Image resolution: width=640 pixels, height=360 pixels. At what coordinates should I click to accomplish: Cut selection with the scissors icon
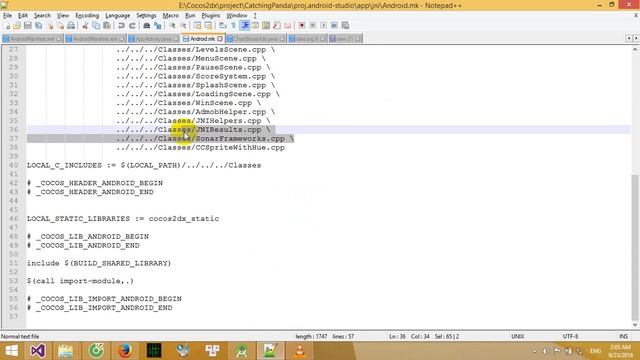pyautogui.click(x=85, y=26)
